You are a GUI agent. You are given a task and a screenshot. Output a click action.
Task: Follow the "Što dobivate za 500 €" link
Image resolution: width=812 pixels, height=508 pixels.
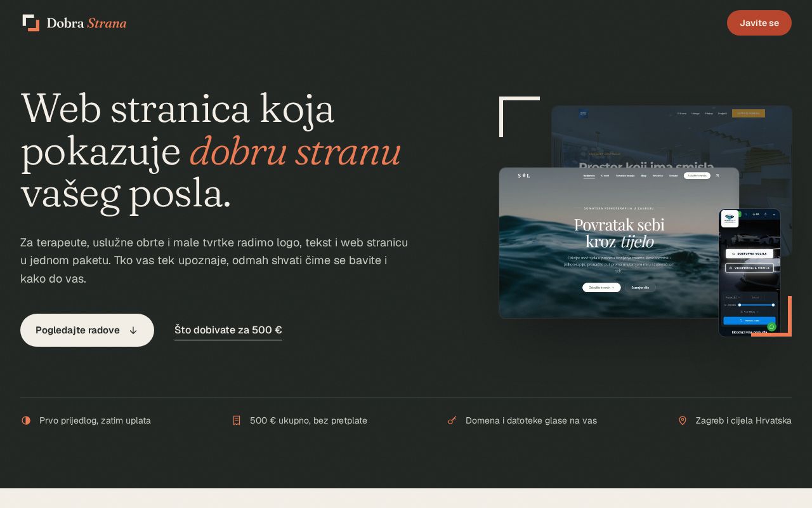pyautogui.click(x=228, y=330)
